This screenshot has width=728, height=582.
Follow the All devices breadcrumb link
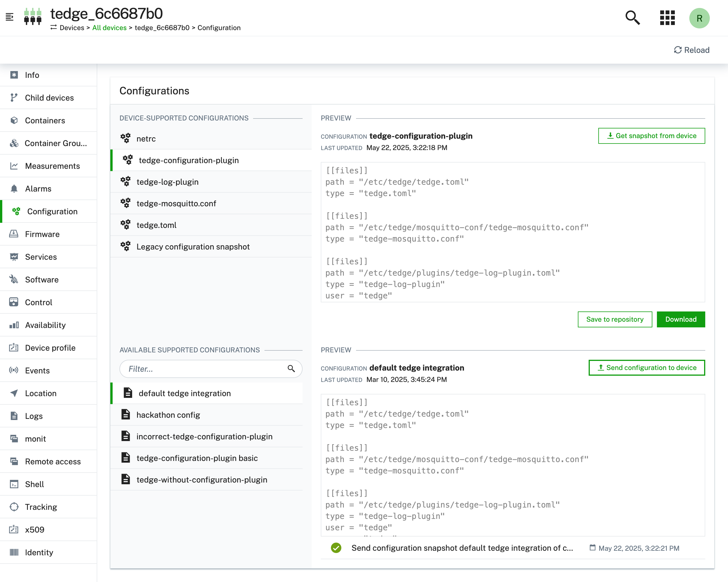pyautogui.click(x=109, y=28)
